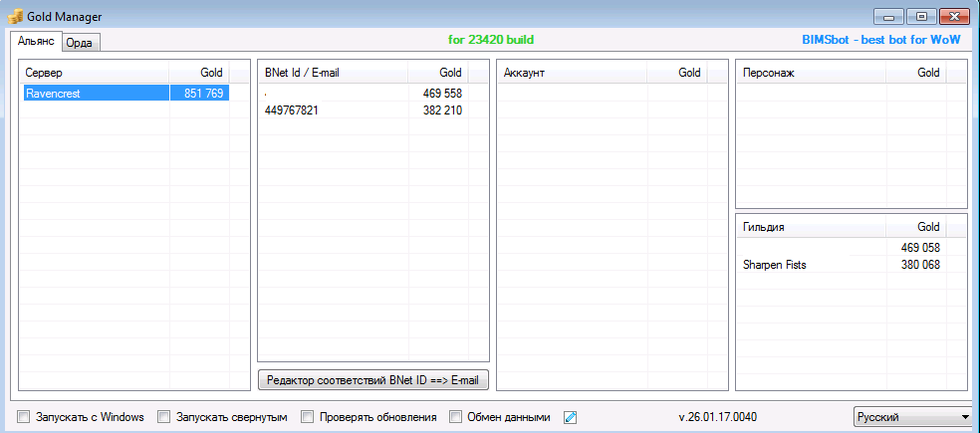The image size is (980, 433).
Task: Enable the Обмен данными checkbox
Action: pos(456,417)
